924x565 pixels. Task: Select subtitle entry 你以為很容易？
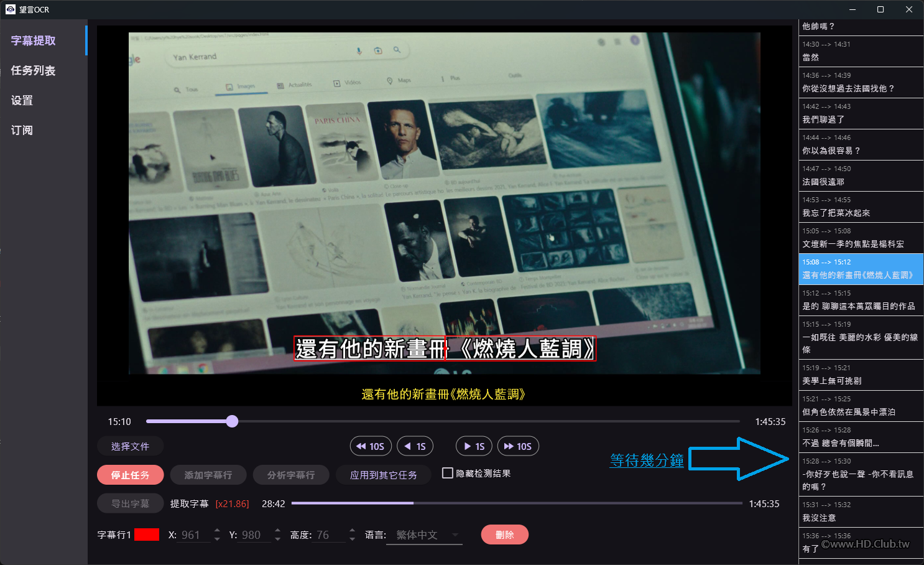click(x=861, y=144)
